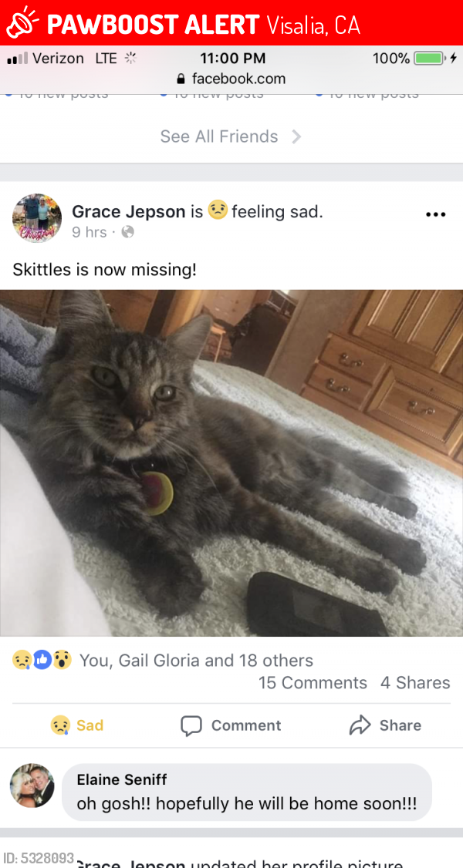
Task: Tap the feeling sad status text
Action: 277,211
